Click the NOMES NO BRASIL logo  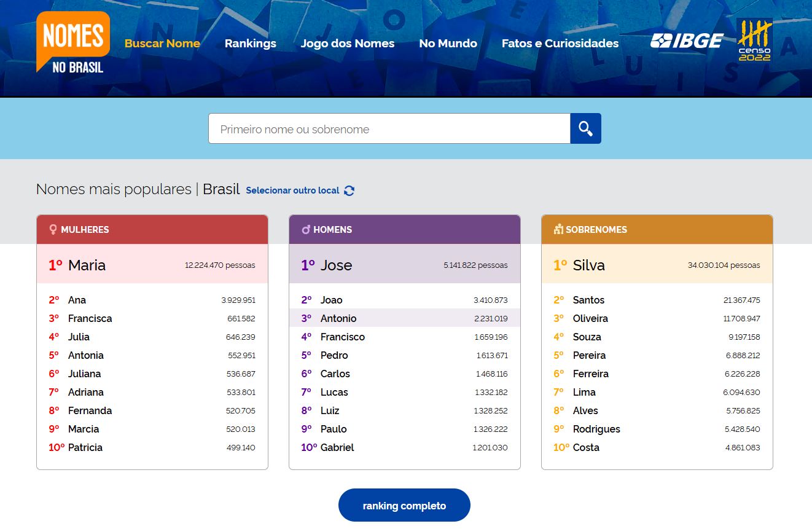[72, 41]
